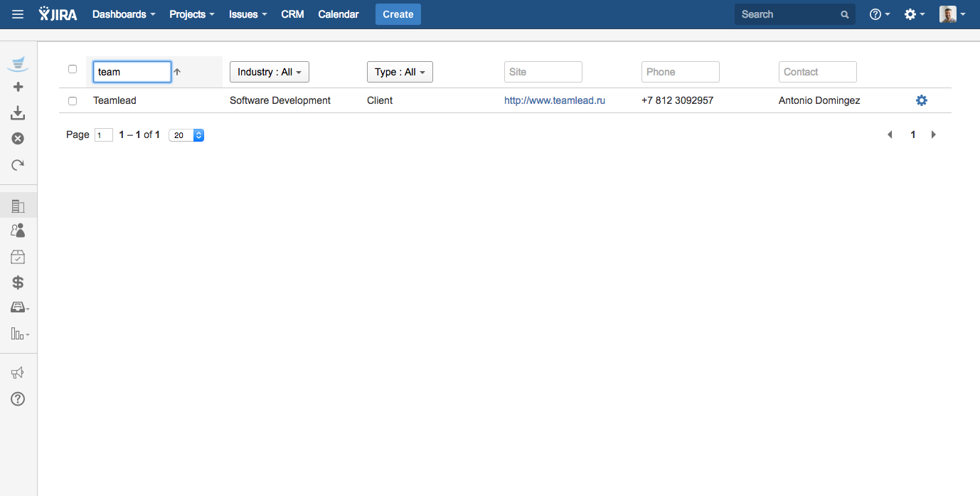Open the CRM menu item
Image resolution: width=980 pixels, height=496 pixels.
(292, 14)
